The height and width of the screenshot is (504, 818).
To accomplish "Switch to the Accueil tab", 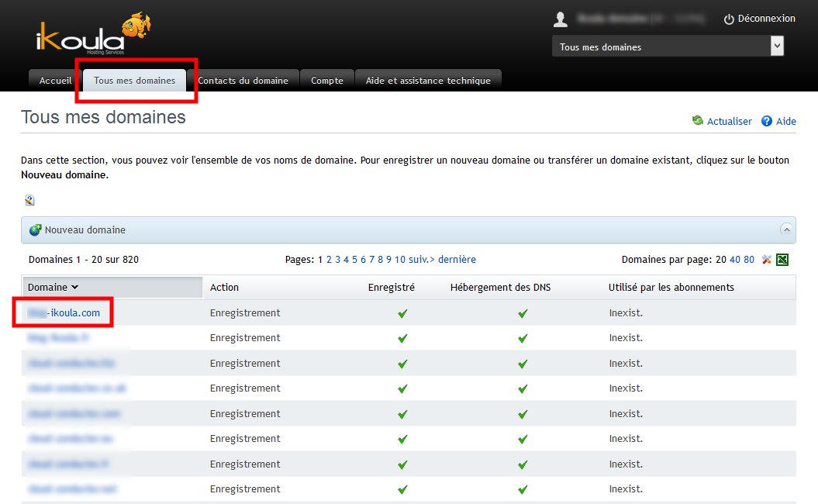I will tap(55, 81).
